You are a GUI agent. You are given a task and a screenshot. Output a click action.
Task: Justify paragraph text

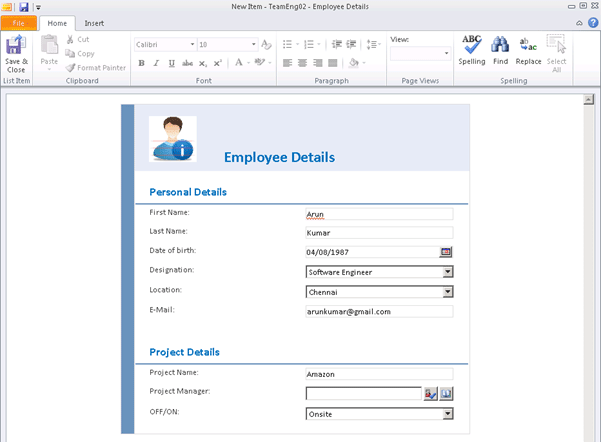pyautogui.click(x=333, y=63)
